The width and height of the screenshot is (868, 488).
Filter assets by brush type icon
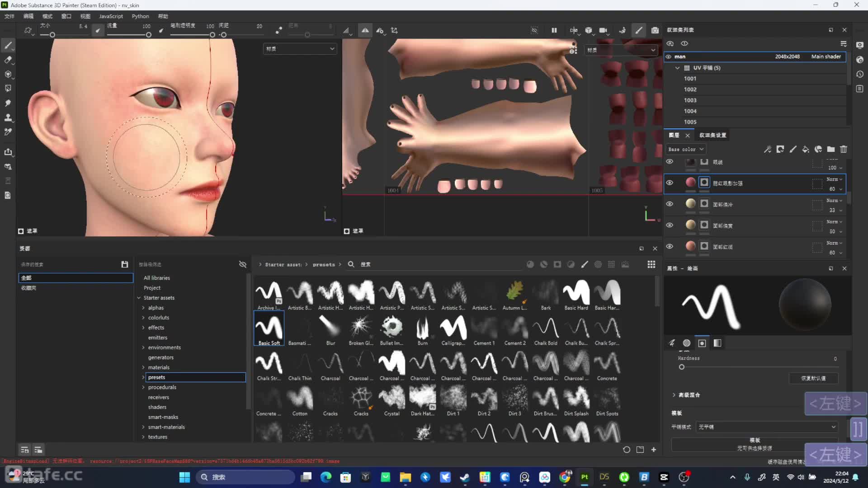click(x=585, y=264)
